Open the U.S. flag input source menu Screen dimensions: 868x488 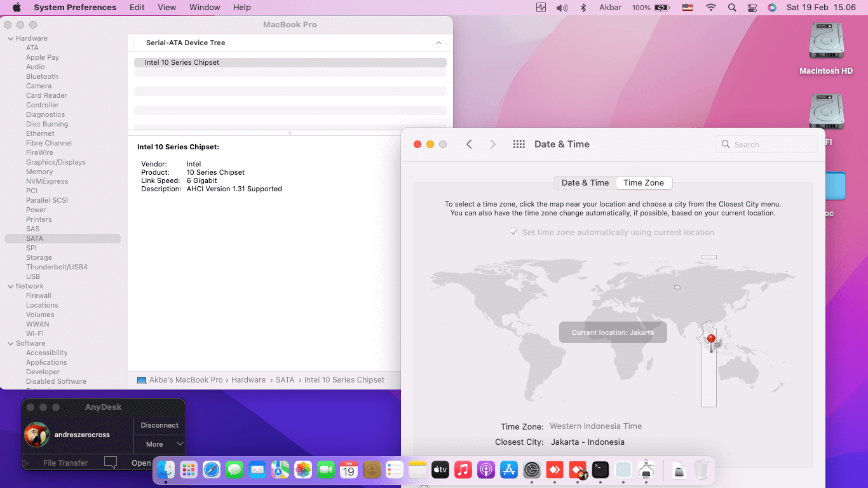688,8
